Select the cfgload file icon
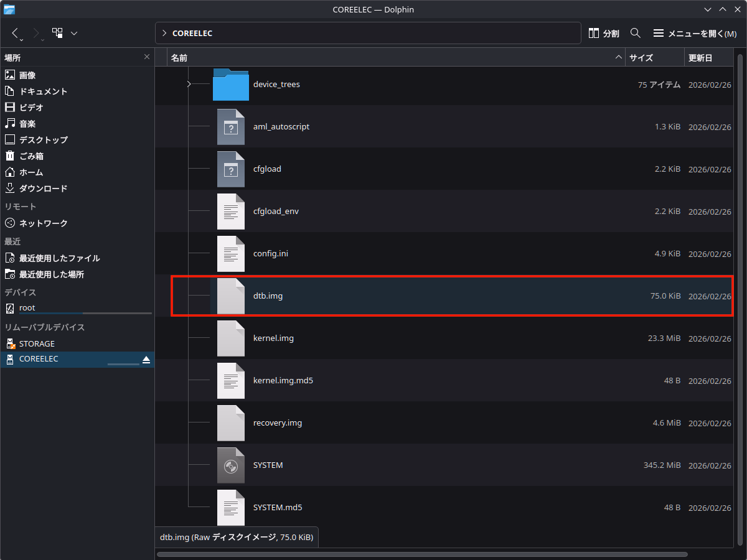This screenshot has width=747, height=560. 230,169
